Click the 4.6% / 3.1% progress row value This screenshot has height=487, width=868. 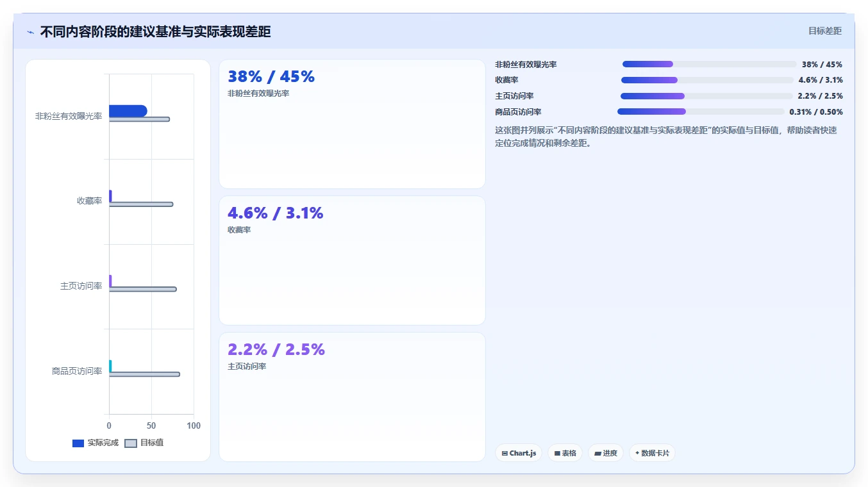[x=821, y=80]
